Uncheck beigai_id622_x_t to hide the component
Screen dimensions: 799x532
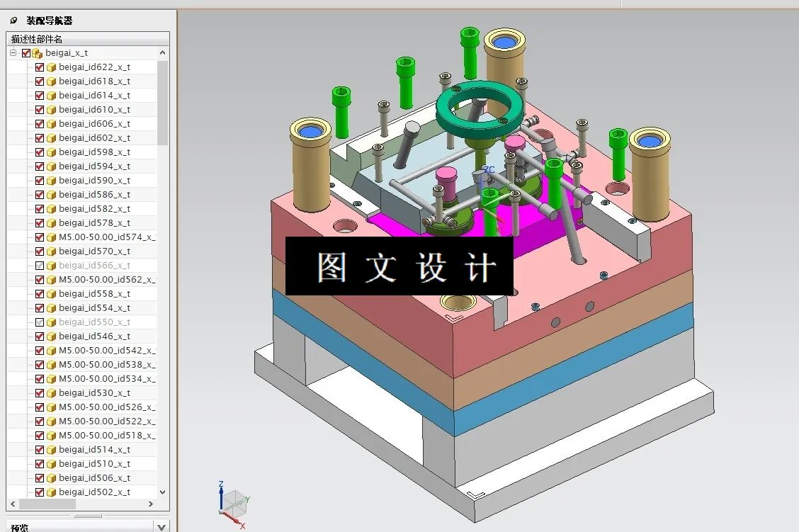click(40, 67)
